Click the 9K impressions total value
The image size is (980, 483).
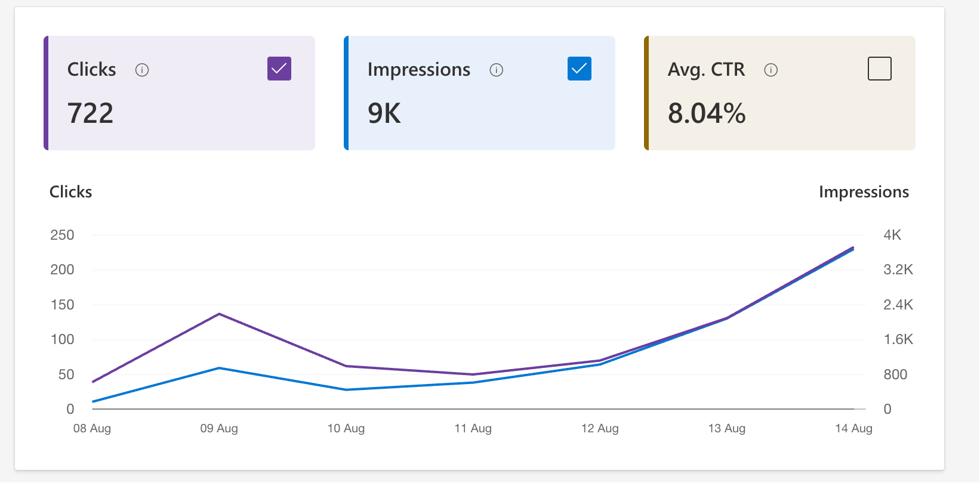pos(384,113)
